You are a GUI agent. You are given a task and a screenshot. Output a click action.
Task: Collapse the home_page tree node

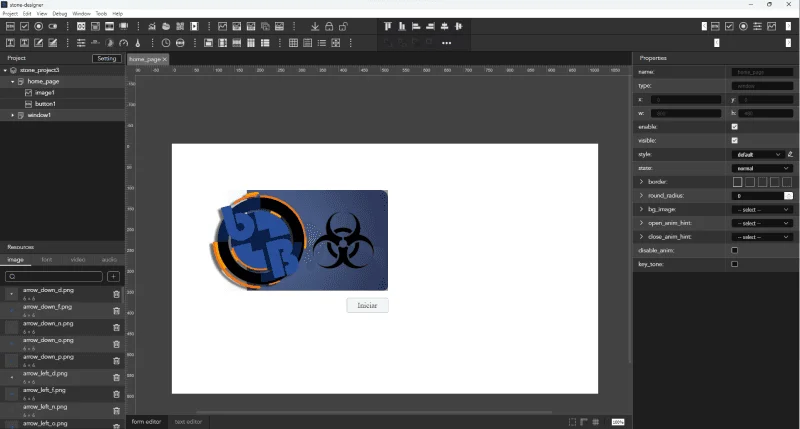(13, 82)
